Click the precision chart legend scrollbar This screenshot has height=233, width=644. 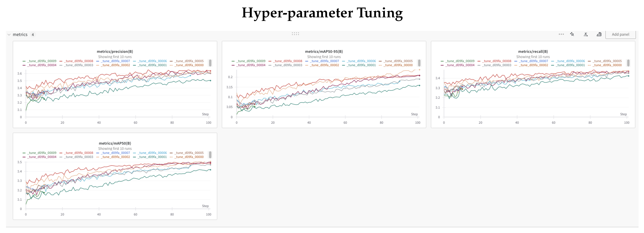click(x=210, y=63)
